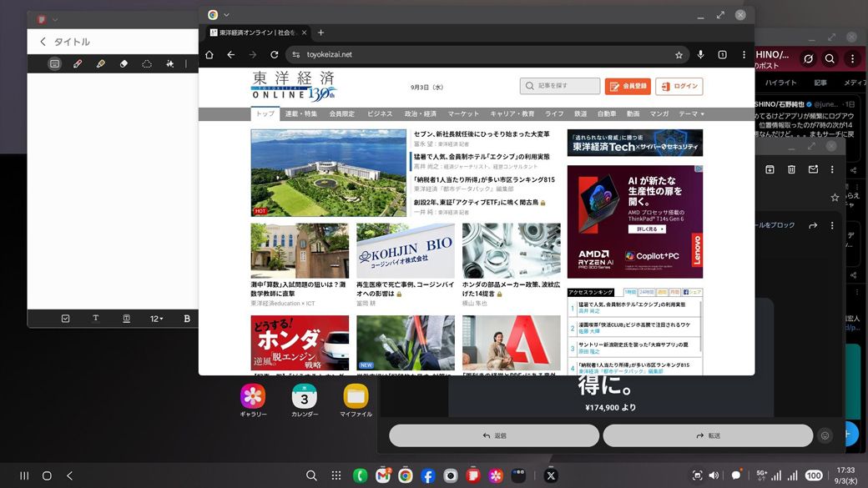
Task: Insert a checklist in the notes bottom toolbar
Action: tap(65, 318)
